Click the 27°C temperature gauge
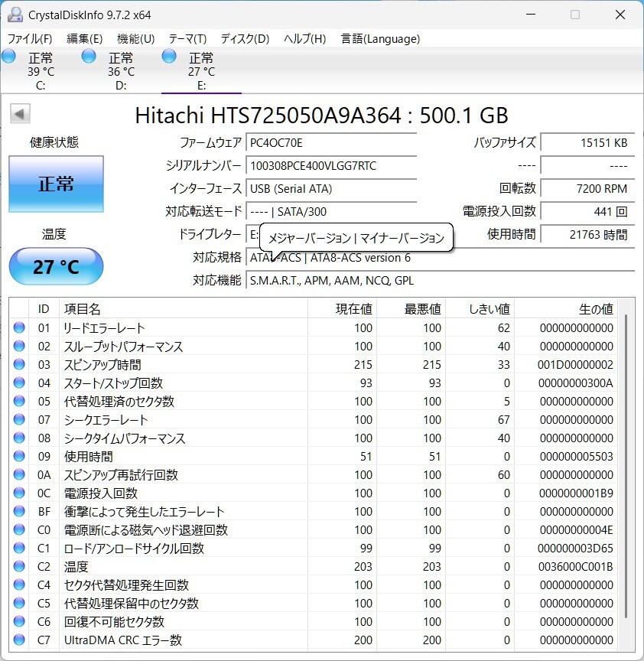Image resolution: width=644 pixels, height=661 pixels. (x=55, y=266)
